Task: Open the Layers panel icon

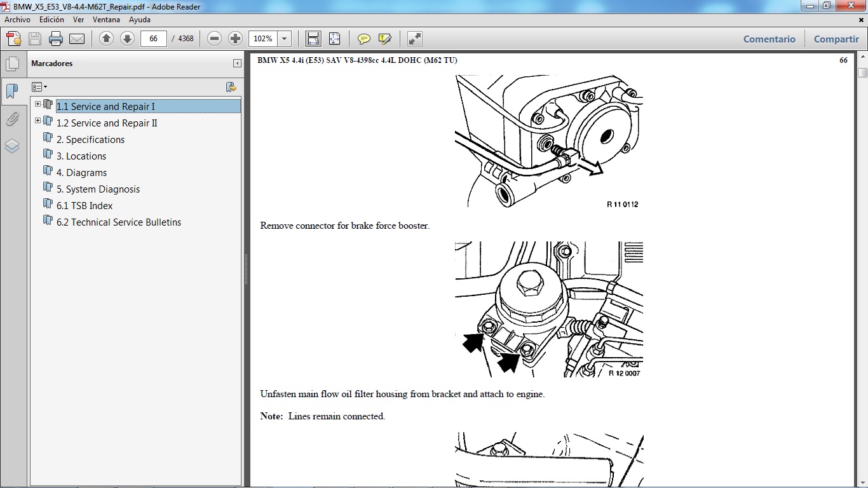Action: [12, 146]
